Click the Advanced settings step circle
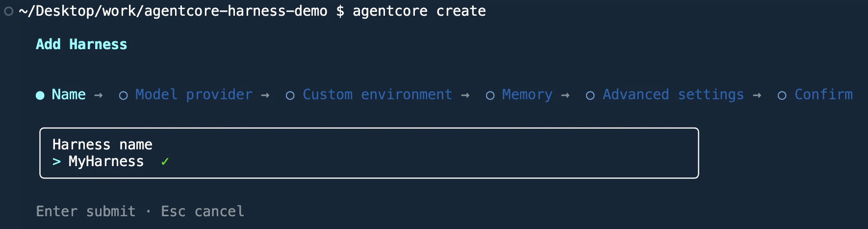This screenshot has height=229, width=868. click(x=590, y=96)
